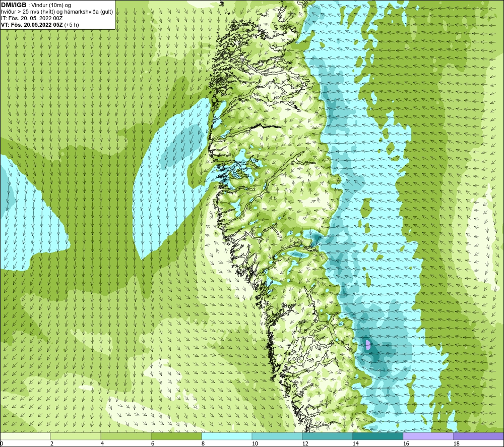
Task: Click the 0–2 m/s palest legend swatch
Action: click(x=25, y=436)
